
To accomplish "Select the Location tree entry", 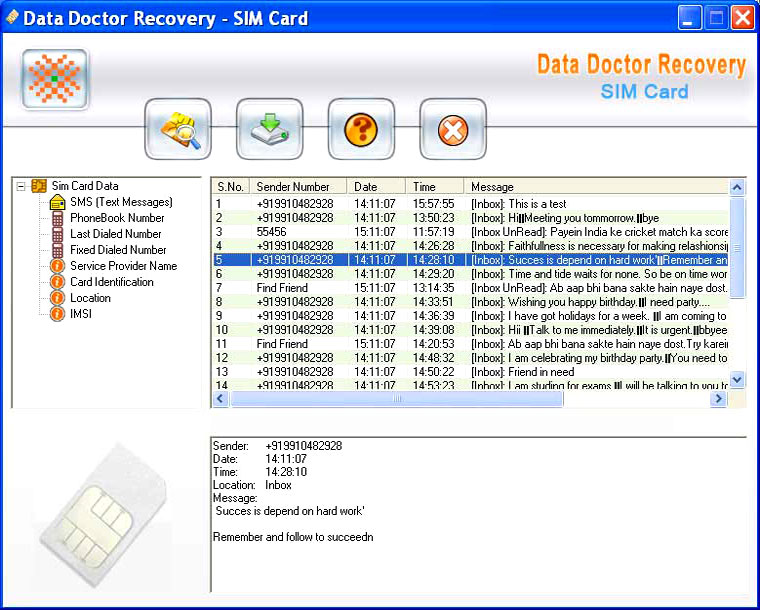I will pos(91,298).
